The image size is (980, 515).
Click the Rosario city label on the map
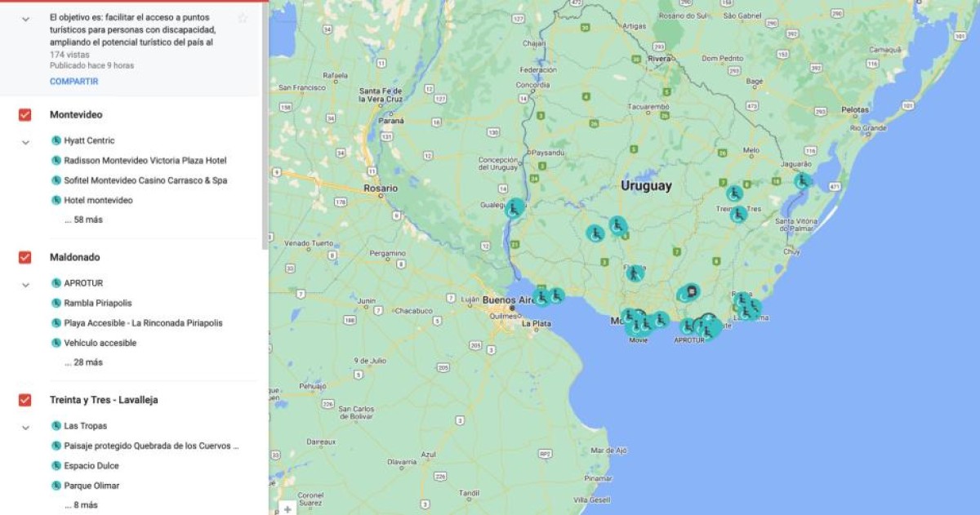381,189
